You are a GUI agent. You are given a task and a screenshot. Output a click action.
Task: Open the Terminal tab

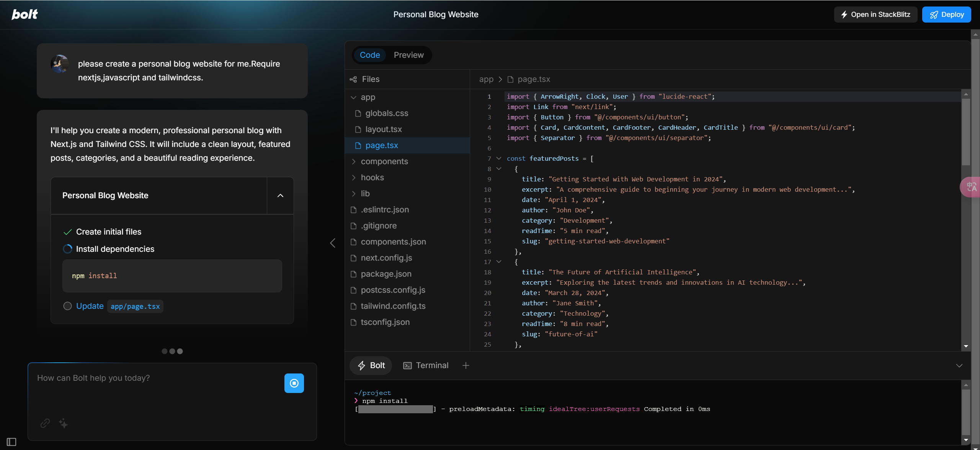pyautogui.click(x=426, y=365)
